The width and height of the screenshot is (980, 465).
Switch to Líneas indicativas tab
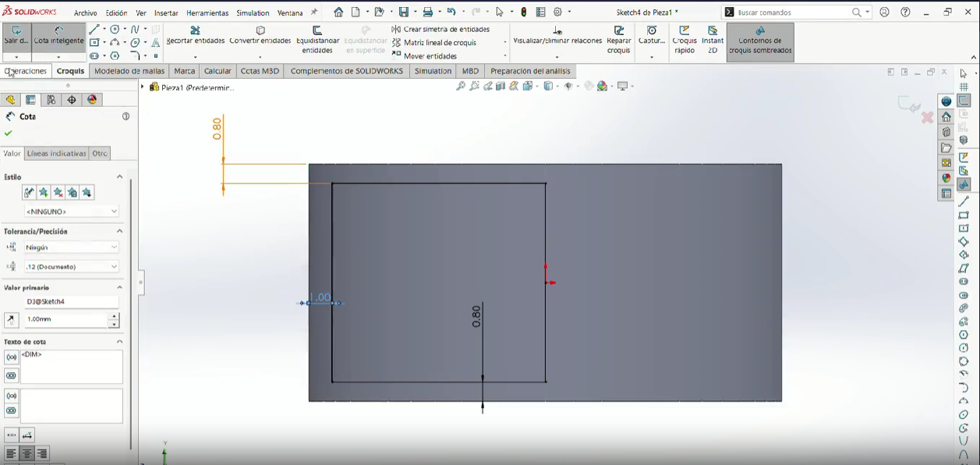coord(56,154)
